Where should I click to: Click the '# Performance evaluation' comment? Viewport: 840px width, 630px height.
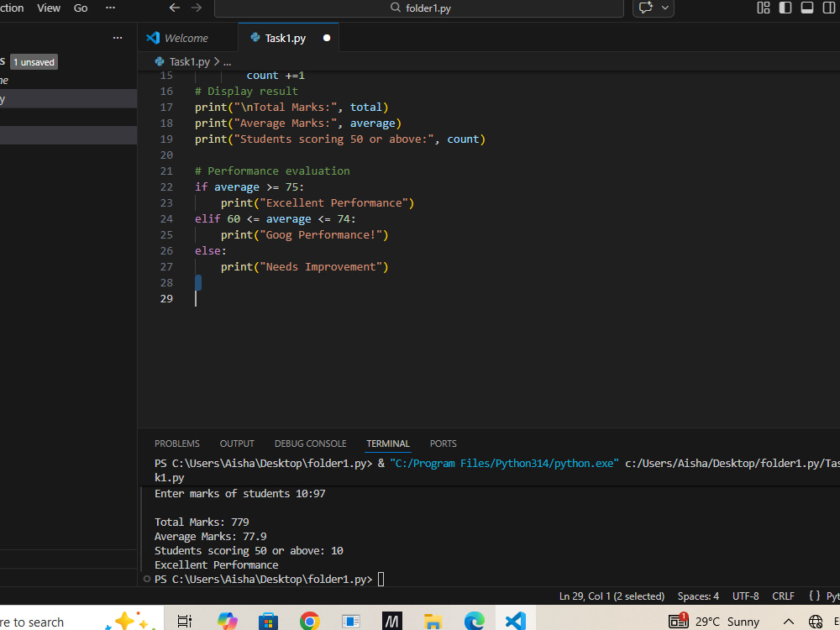pyautogui.click(x=272, y=171)
